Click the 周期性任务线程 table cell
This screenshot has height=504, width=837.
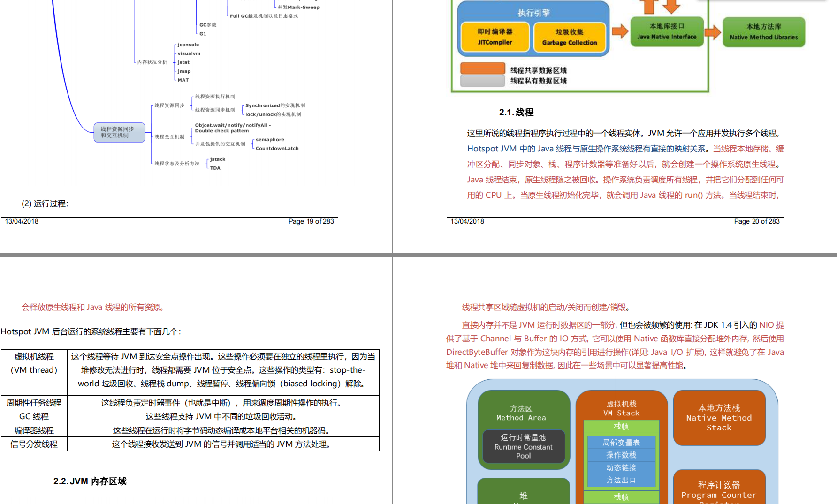tap(34, 403)
